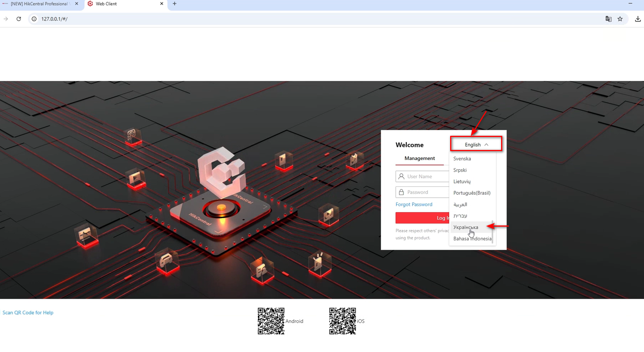
Task: Switch to the HikCentral Professional tab
Action: click(x=39, y=4)
